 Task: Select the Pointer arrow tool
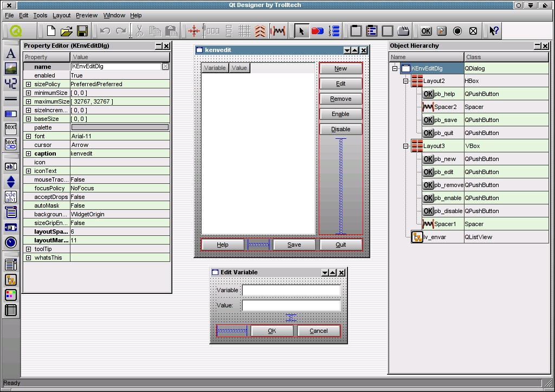point(301,31)
